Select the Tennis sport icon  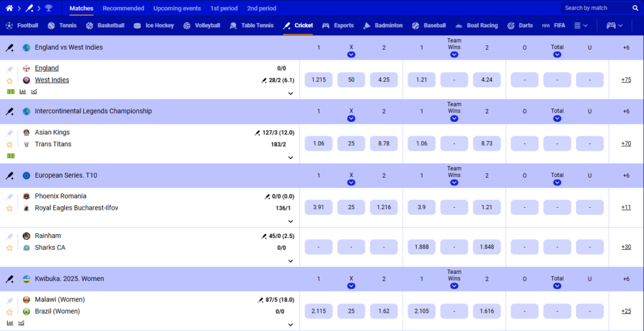pos(51,25)
